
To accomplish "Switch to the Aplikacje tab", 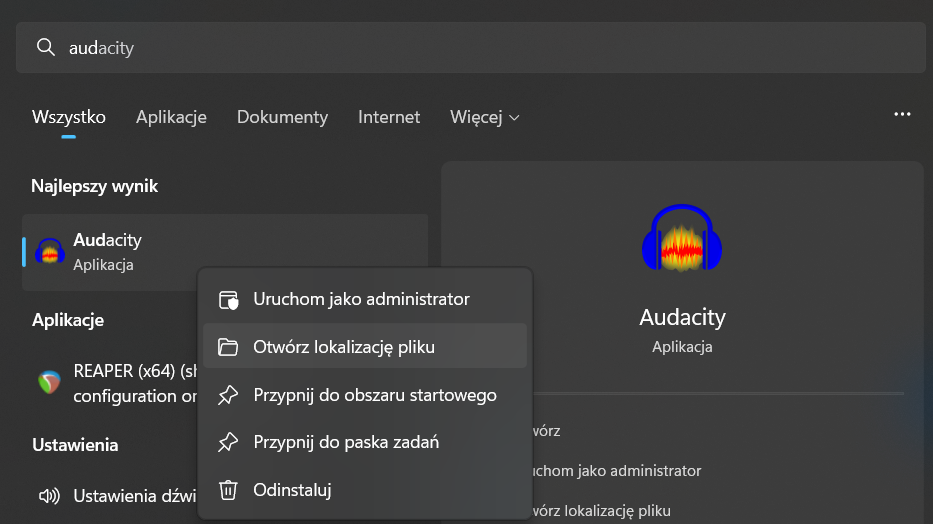I will 171,117.
